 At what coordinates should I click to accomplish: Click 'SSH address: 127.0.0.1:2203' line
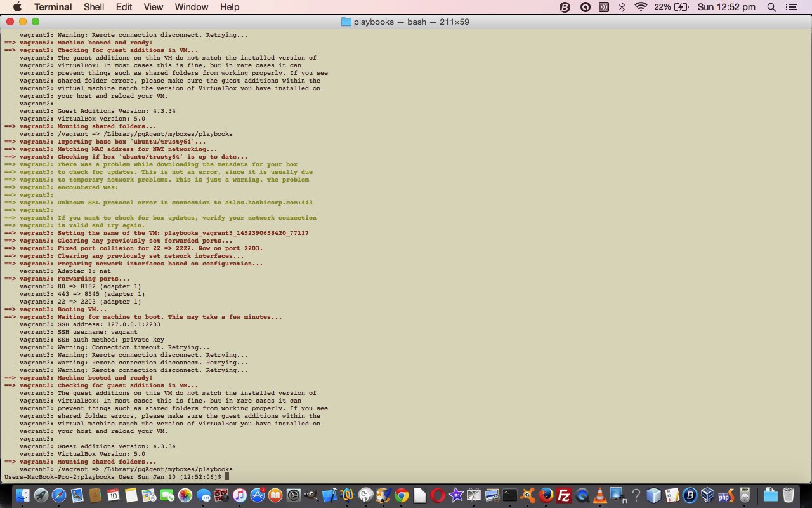point(89,324)
